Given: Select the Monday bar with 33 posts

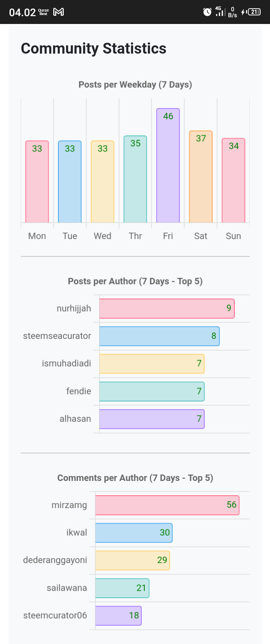Looking at the screenshot, I should 37,182.
